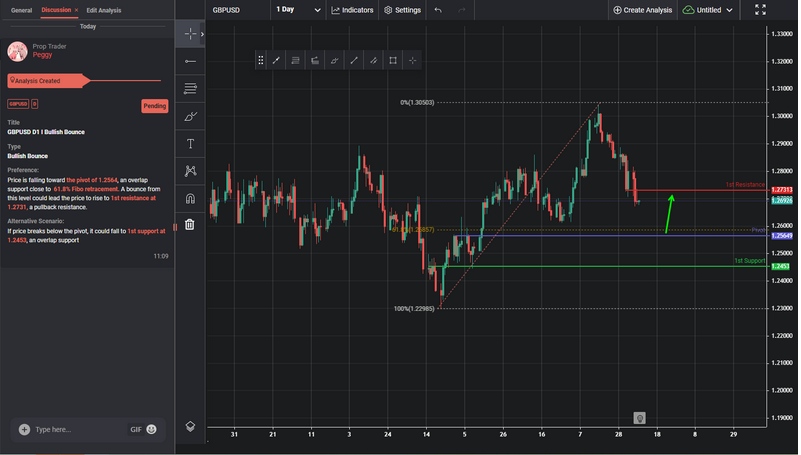Click the 11:09 message timestamp

point(161,256)
